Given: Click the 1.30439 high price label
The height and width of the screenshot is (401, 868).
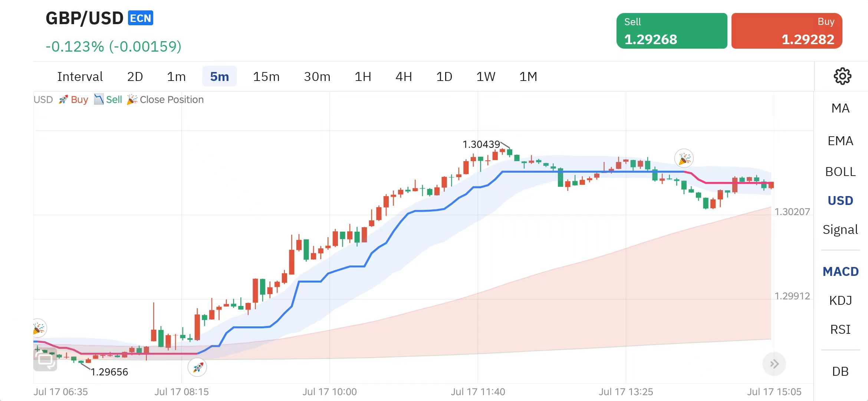Looking at the screenshot, I should [481, 144].
